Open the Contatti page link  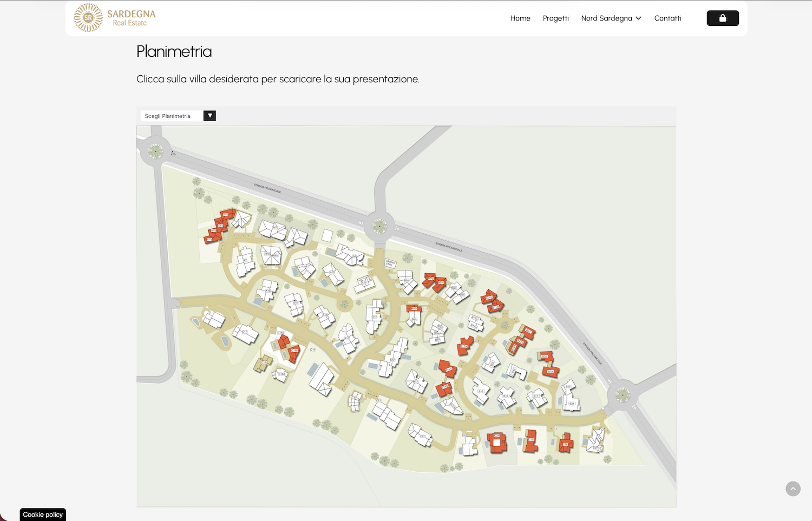tap(668, 18)
